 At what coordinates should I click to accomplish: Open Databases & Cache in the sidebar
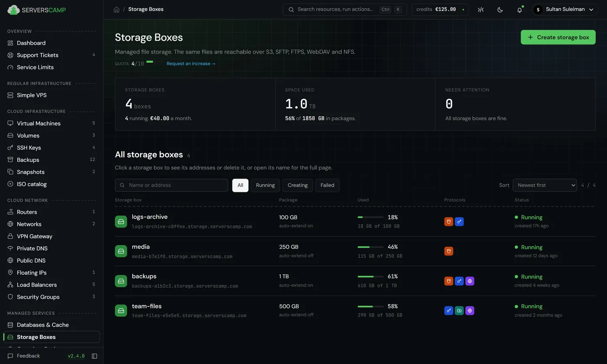point(51,325)
